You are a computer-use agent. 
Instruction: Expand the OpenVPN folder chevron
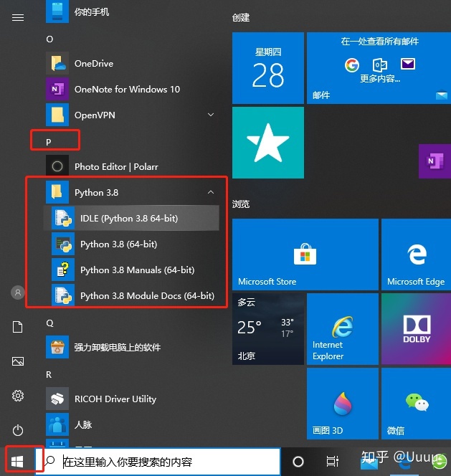point(211,115)
